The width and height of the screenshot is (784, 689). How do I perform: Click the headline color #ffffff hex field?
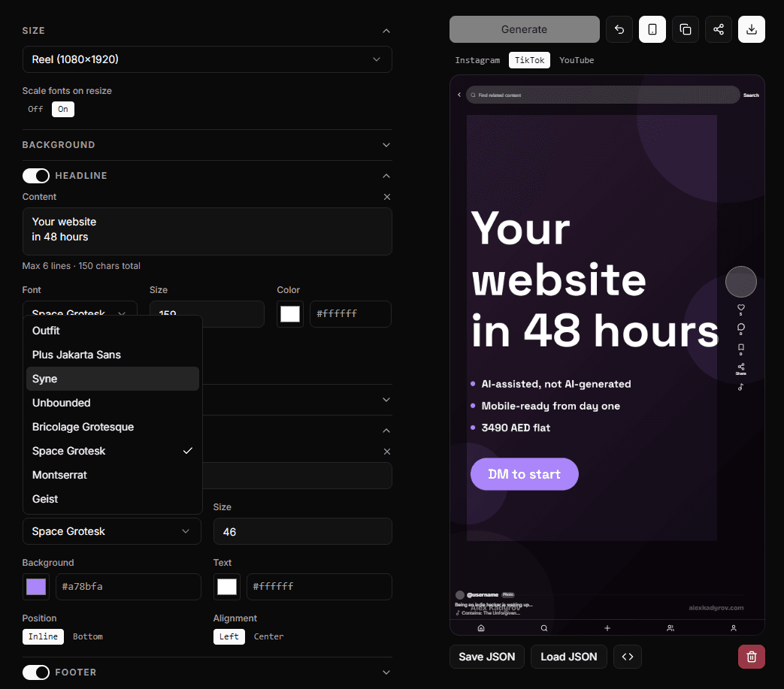[x=350, y=314]
